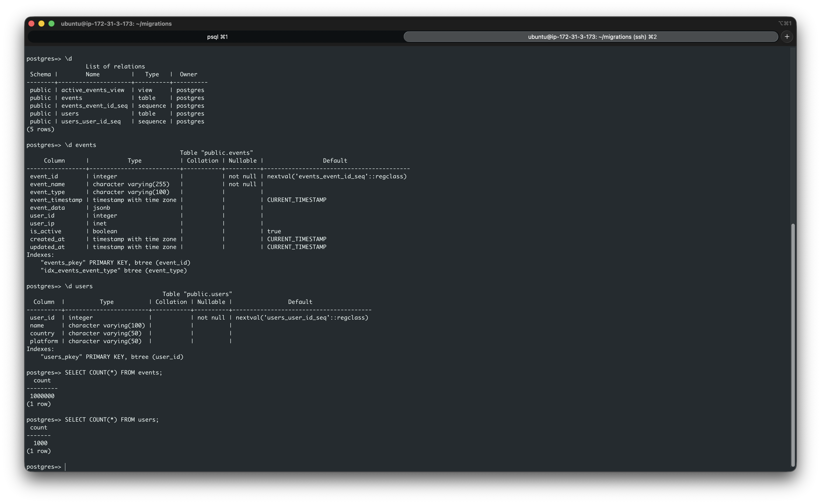Click the active_events_view row

93,90
